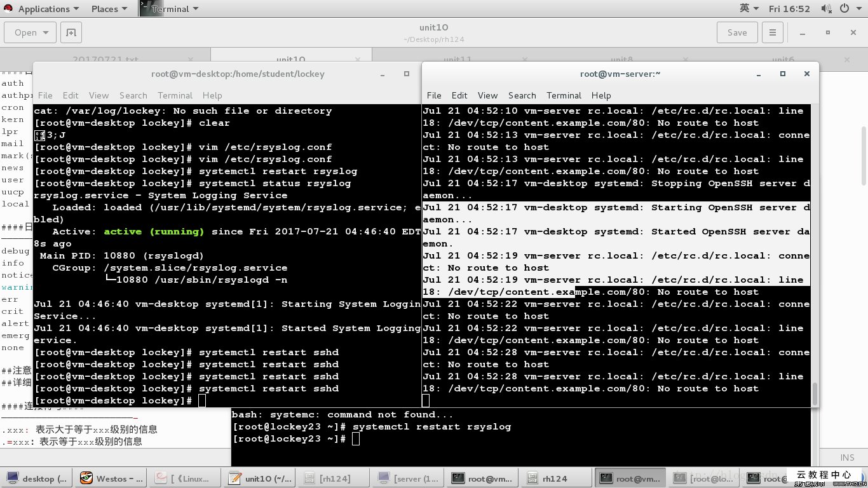The image size is (868, 488).
Task: Click 'systemctl status rsyslog' command text
Action: tap(275, 183)
